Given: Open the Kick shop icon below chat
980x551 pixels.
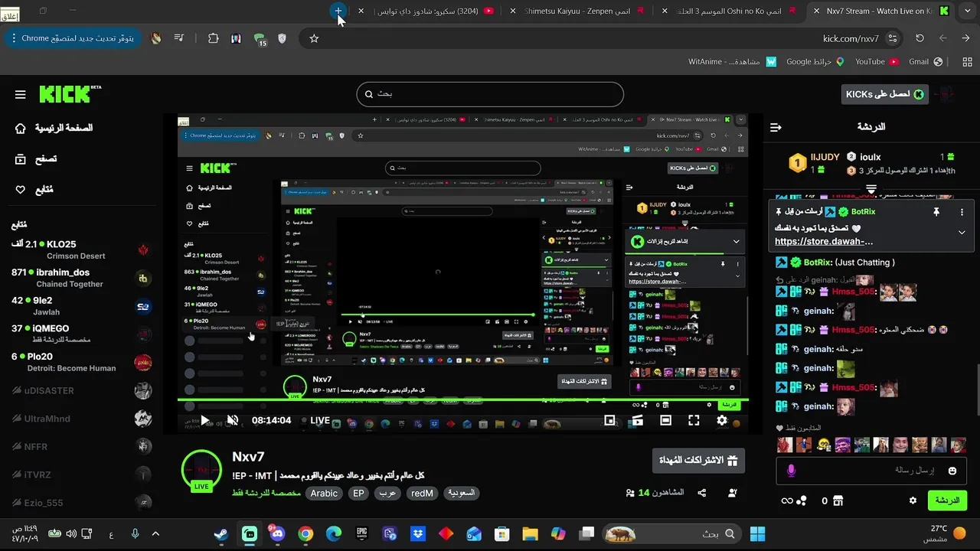Looking at the screenshot, I should pyautogui.click(x=838, y=500).
